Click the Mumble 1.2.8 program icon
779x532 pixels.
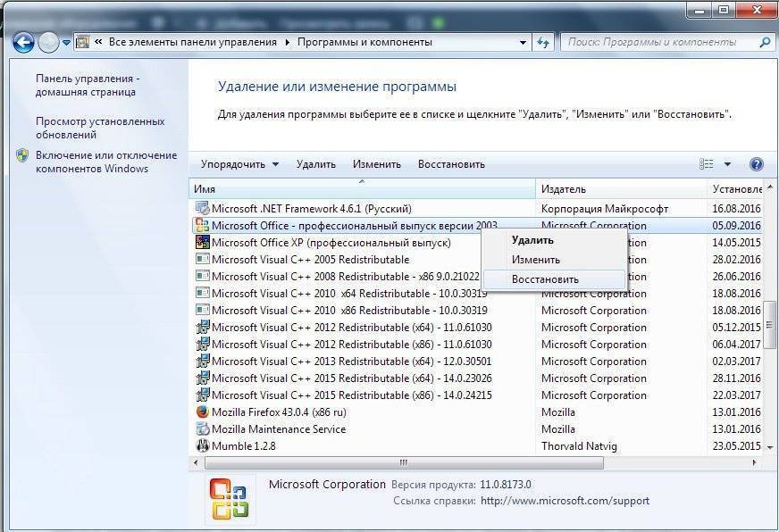pyautogui.click(x=203, y=446)
